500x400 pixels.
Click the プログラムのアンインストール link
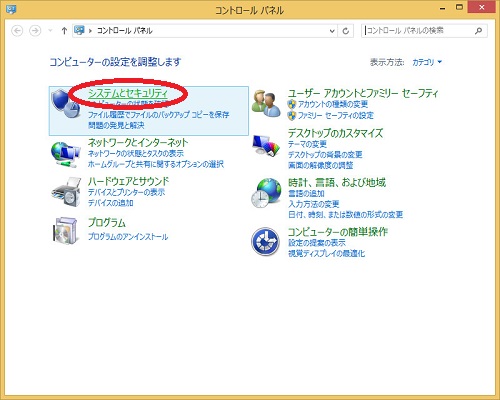[128, 237]
